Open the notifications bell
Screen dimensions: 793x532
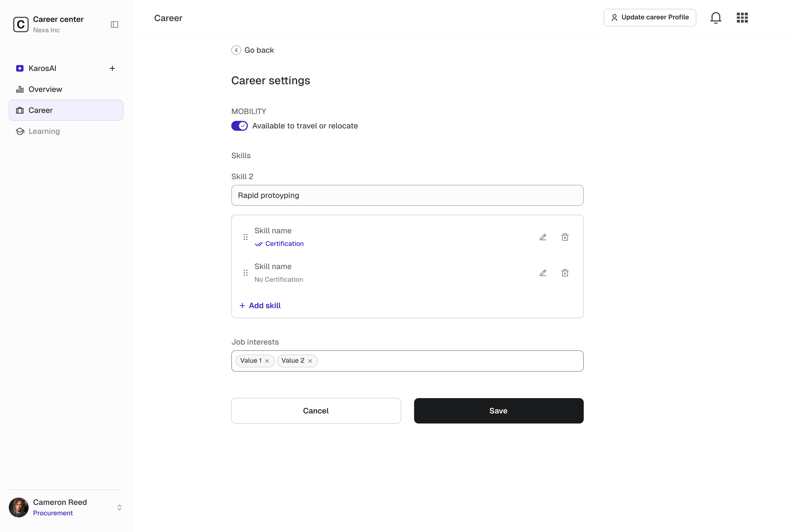tap(716, 18)
